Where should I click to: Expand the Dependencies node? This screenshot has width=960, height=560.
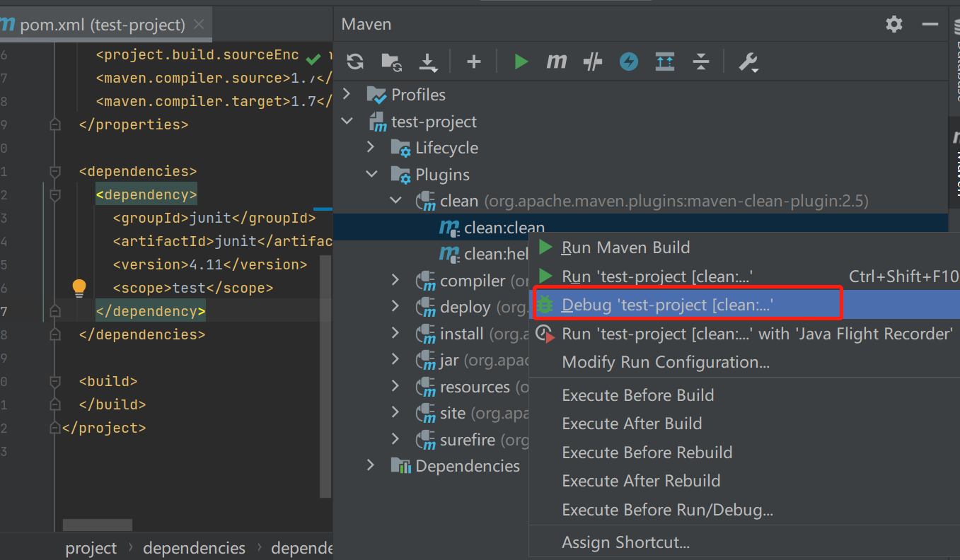coord(371,466)
